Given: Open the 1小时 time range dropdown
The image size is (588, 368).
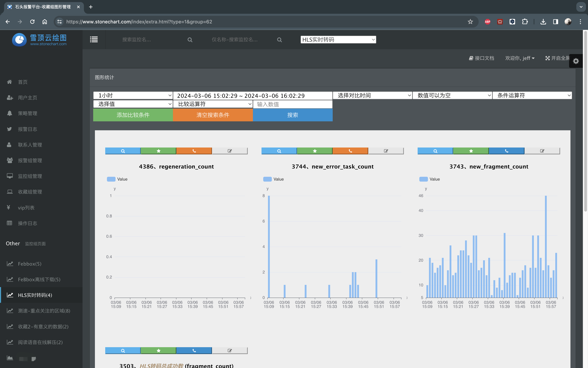Looking at the screenshot, I should pyautogui.click(x=133, y=95).
